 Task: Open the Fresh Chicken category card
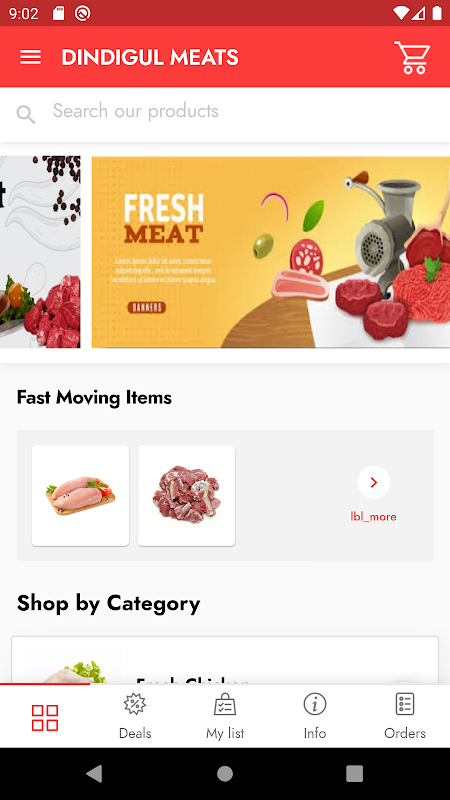coord(225,660)
